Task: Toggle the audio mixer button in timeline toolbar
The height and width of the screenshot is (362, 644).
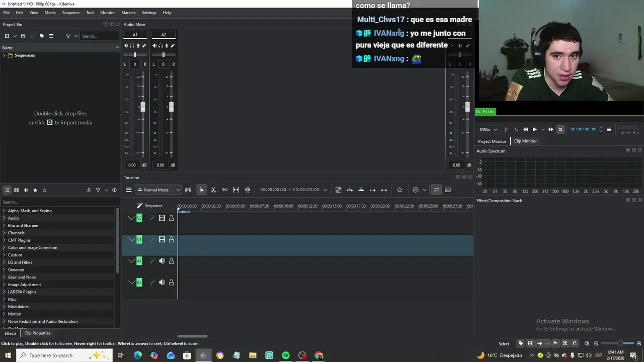Action: click(x=436, y=190)
